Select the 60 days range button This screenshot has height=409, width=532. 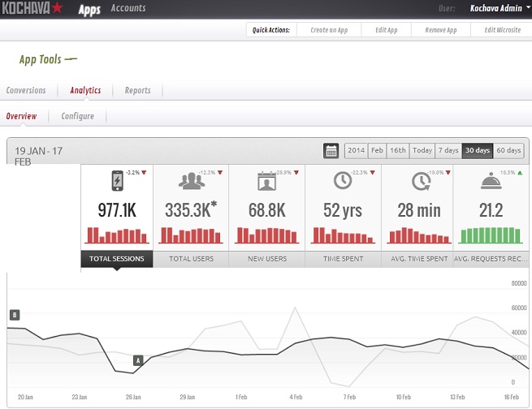coord(508,150)
